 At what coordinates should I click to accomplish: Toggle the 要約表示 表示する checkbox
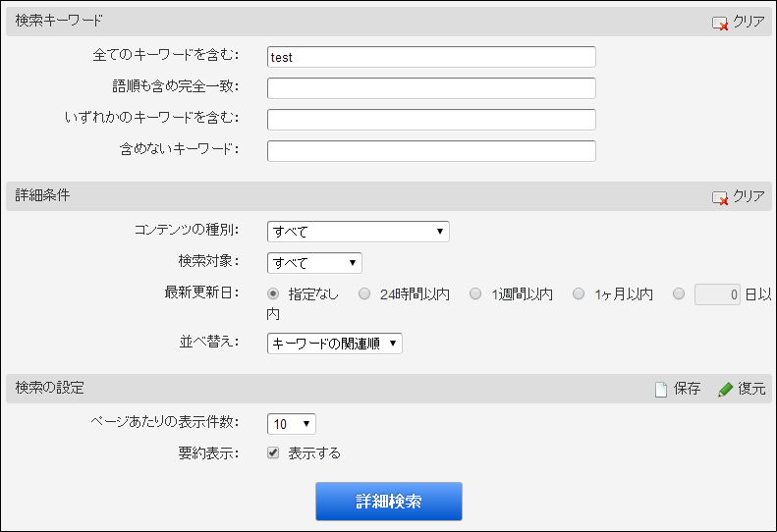point(273,452)
